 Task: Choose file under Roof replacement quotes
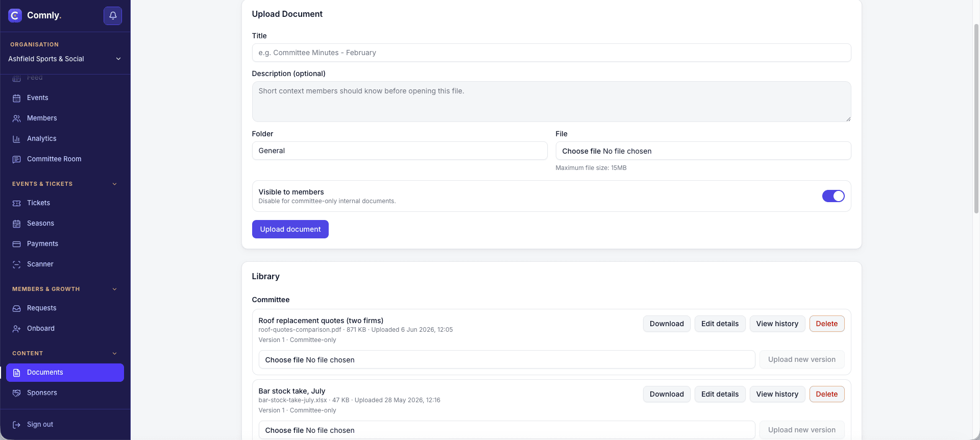pyautogui.click(x=506, y=359)
